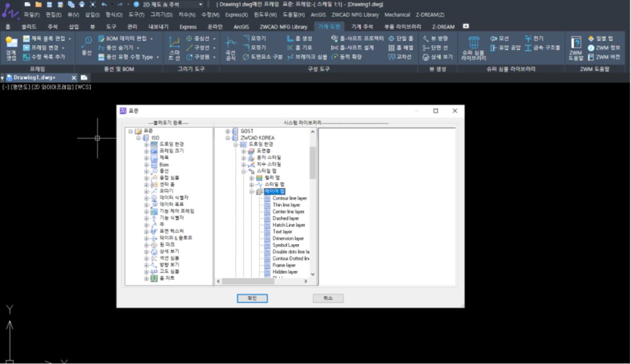631x364 pixels.
Task: Click scroll-down arrow of library tree
Action: point(313,275)
